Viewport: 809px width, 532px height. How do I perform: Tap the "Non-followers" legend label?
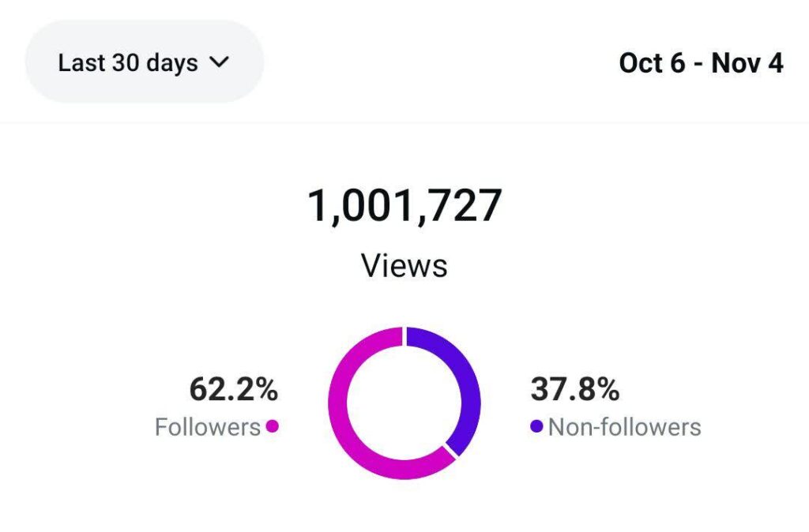coord(624,427)
